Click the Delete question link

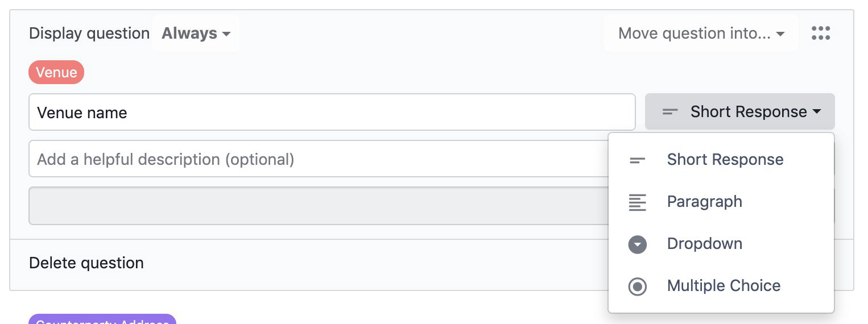point(86,263)
